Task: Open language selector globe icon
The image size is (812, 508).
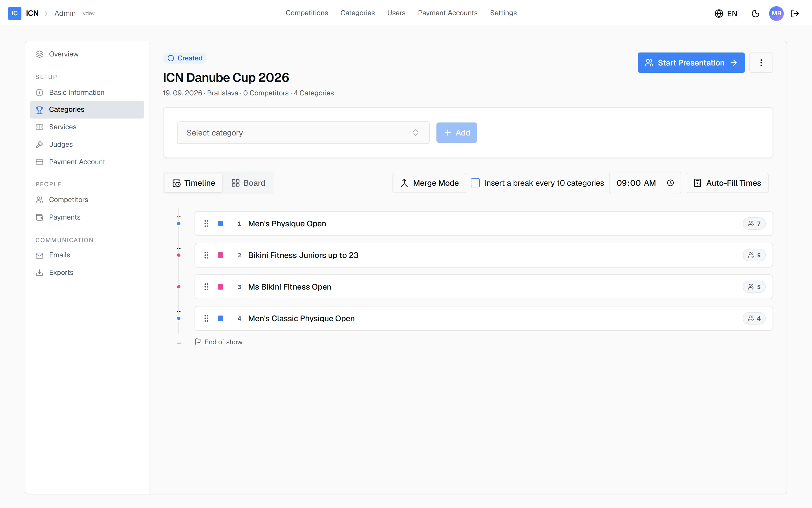Action: pyautogui.click(x=718, y=14)
